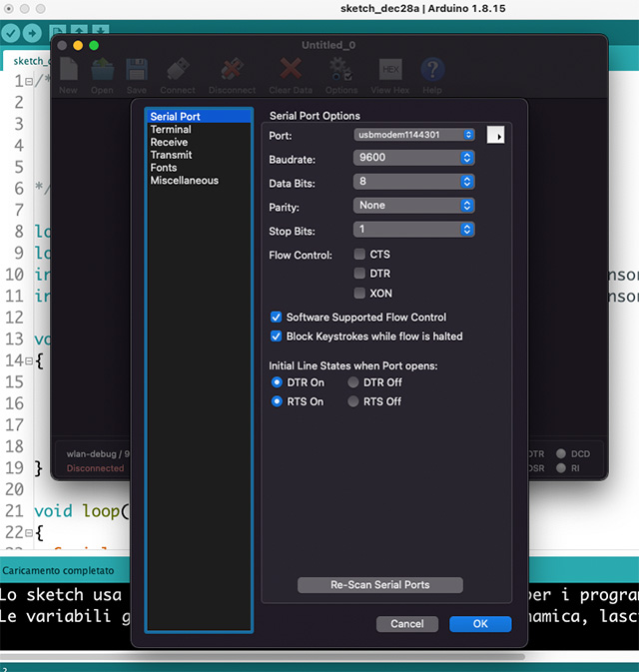The image size is (639, 672).
Task: Expand the Parity dropdown
Action: [413, 206]
